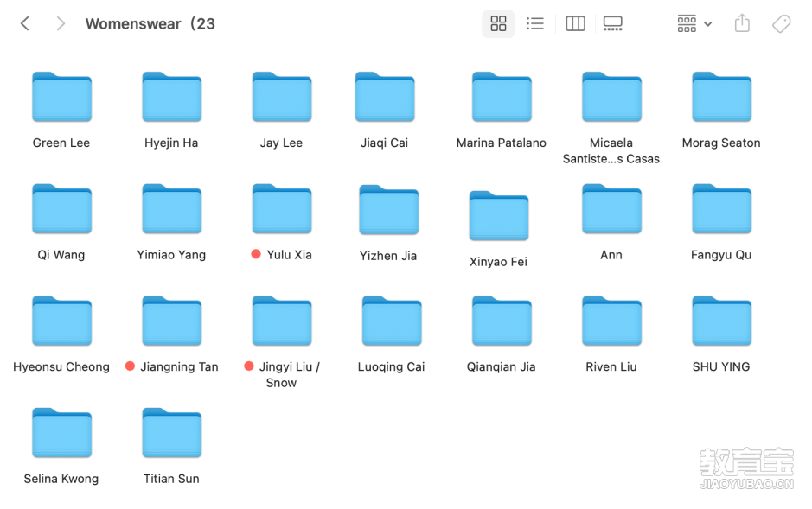Click the Green Lee name label

(x=61, y=143)
